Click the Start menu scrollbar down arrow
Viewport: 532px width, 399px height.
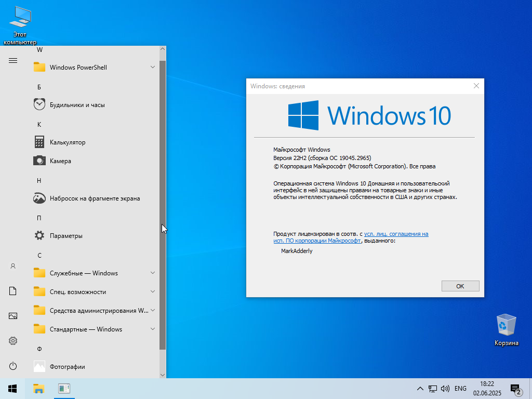coord(163,375)
